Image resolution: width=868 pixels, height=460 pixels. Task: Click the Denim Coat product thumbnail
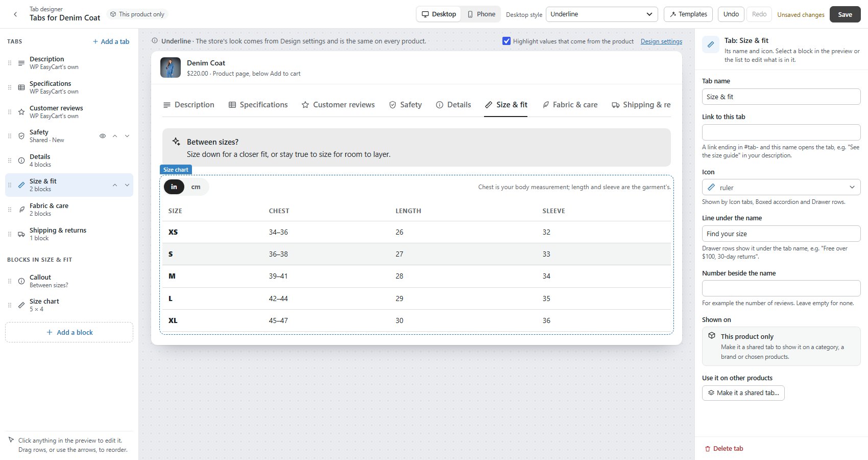171,67
